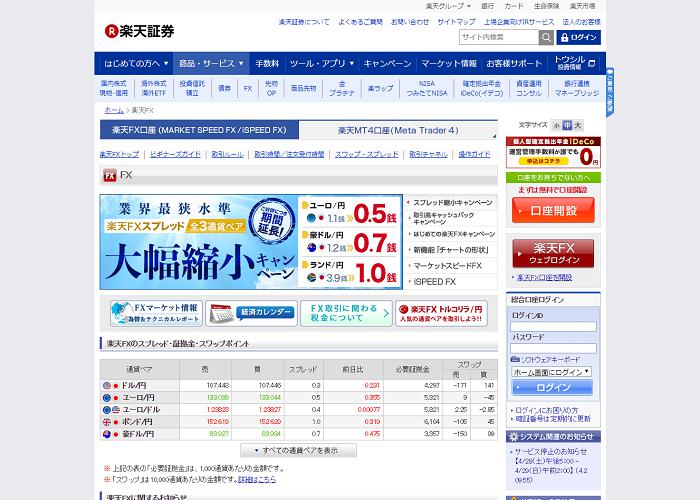
Task: Open the 楽天FX トルコリラ/円 banner
Action: pos(441,313)
